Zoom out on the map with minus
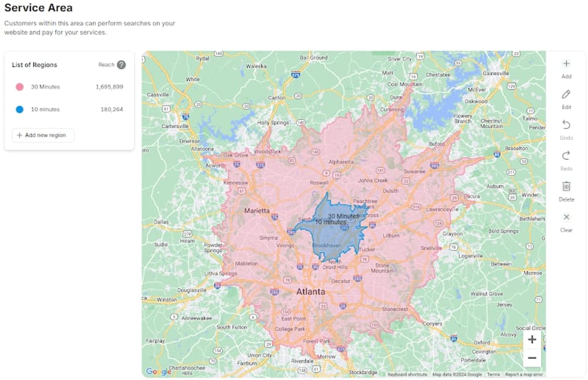The height and width of the screenshot is (380, 588). tap(532, 358)
